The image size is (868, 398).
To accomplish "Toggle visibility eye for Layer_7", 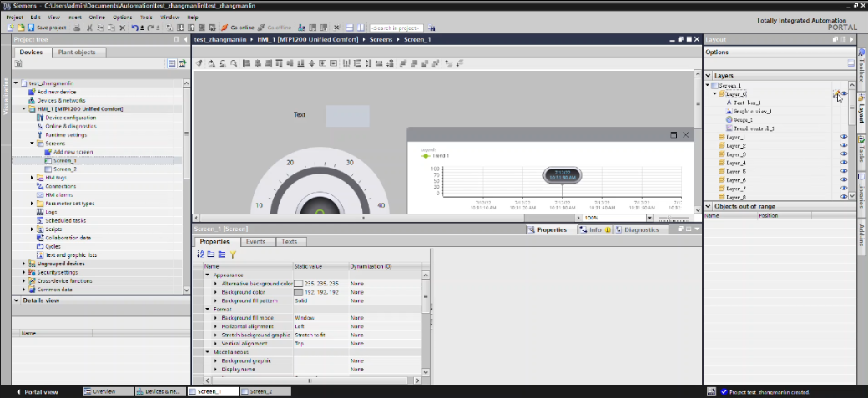I will point(844,189).
